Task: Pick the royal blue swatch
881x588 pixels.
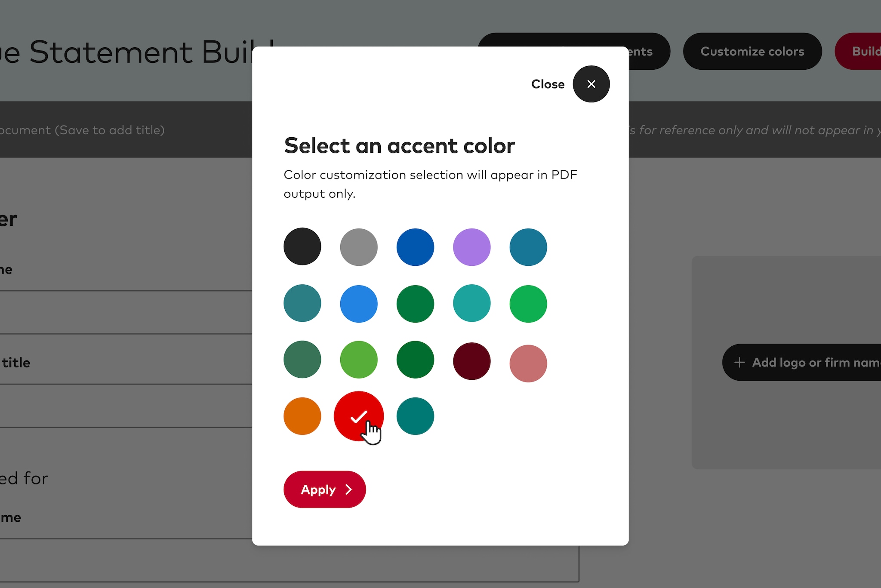Action: 415,247
